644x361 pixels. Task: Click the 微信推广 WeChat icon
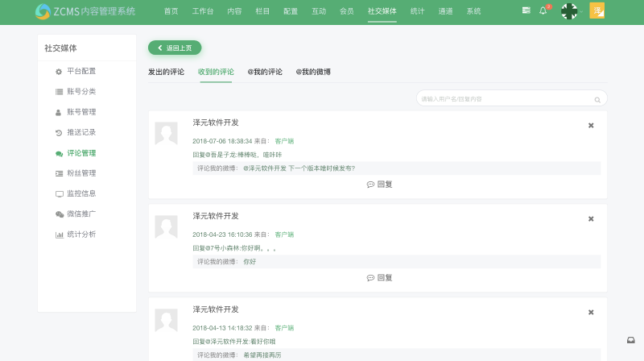point(60,214)
